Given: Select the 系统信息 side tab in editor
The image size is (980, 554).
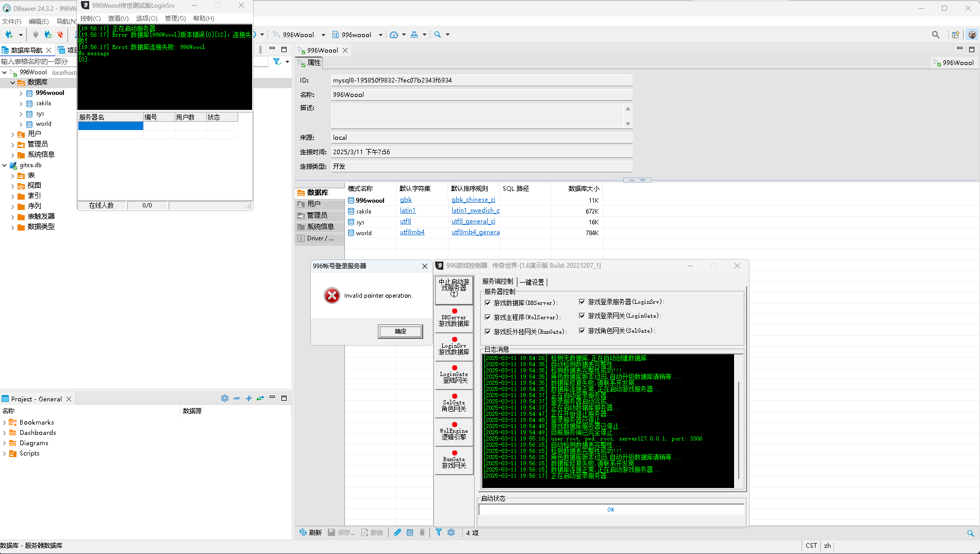Looking at the screenshot, I should (320, 226).
